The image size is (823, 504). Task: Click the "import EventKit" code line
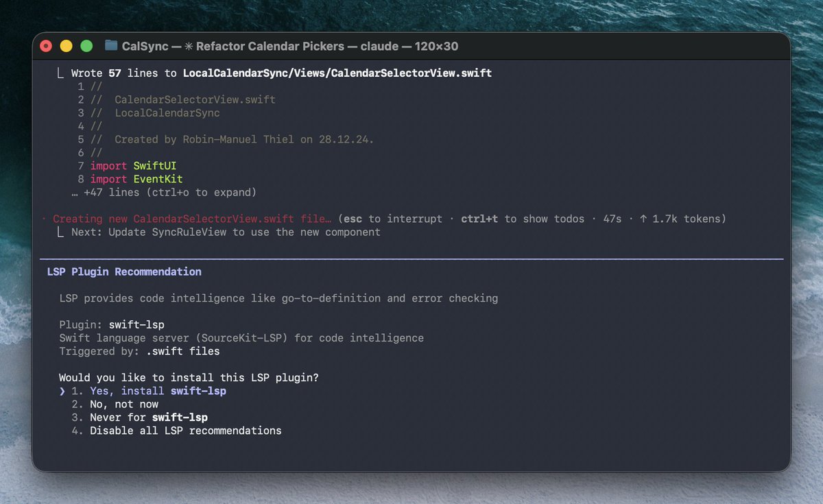click(x=136, y=179)
